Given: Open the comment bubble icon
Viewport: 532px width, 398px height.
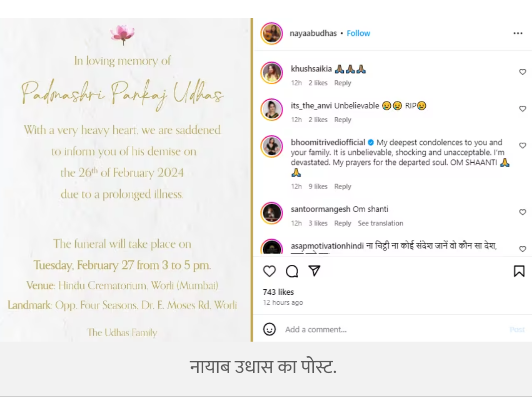Looking at the screenshot, I should click(x=292, y=271).
